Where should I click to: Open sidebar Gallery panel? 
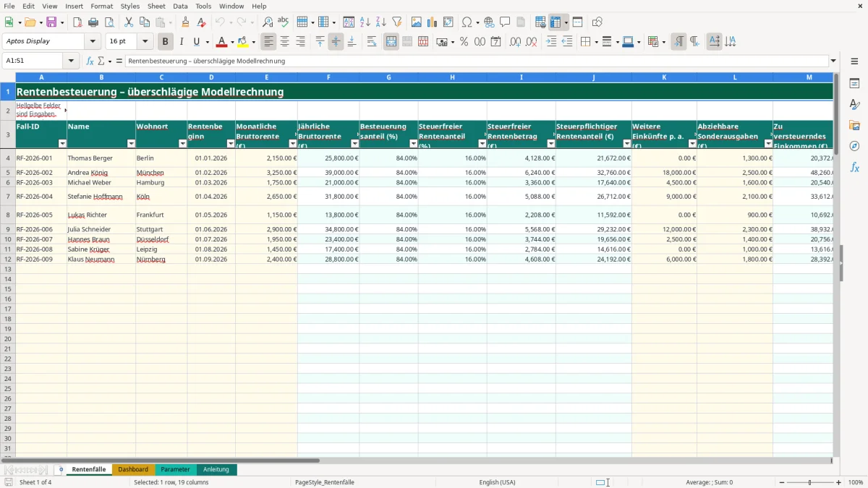(854, 125)
